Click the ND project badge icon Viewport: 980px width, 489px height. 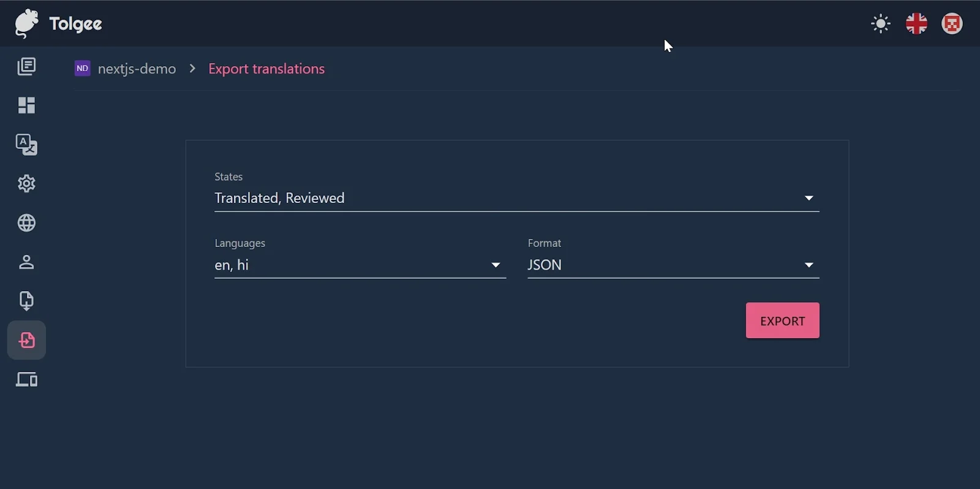[81, 68]
